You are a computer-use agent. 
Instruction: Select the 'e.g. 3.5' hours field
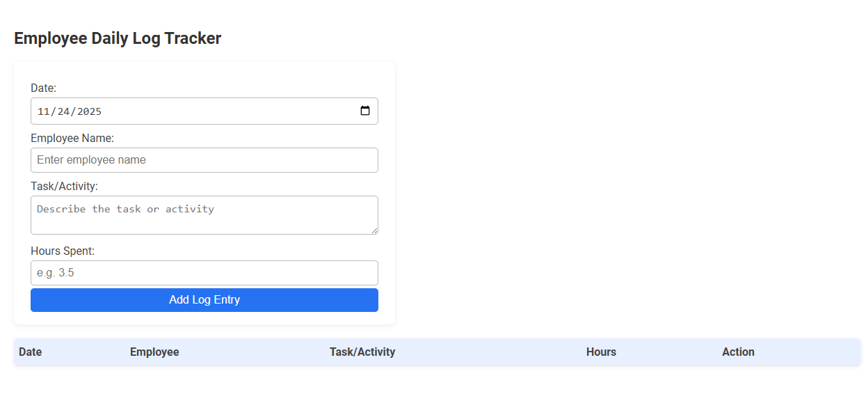click(x=204, y=272)
